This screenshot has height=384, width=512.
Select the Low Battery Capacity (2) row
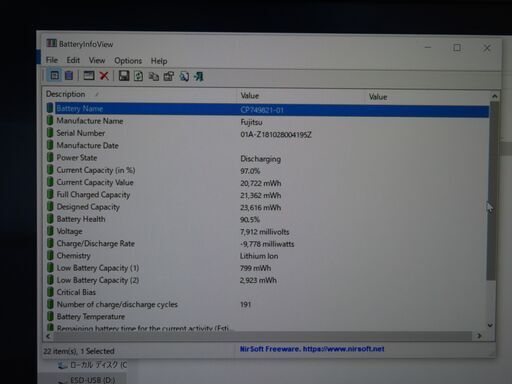268,280
